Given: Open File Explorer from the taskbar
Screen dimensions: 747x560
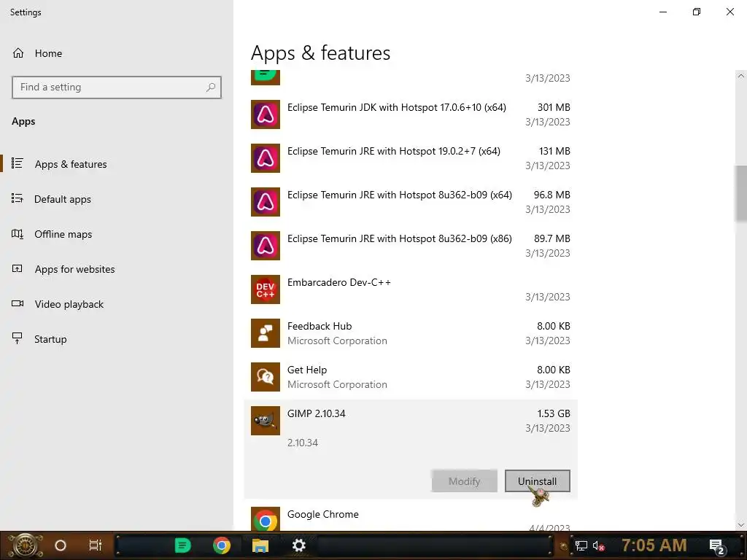Looking at the screenshot, I should tap(260, 545).
